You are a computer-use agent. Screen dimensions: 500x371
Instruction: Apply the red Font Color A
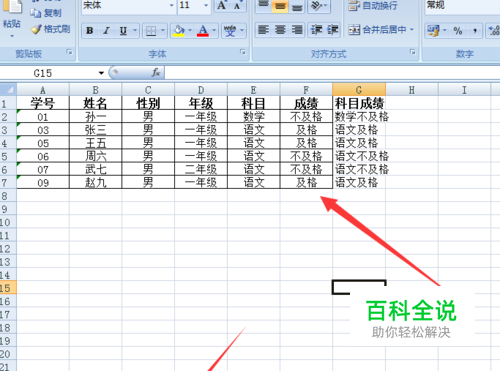[203, 31]
